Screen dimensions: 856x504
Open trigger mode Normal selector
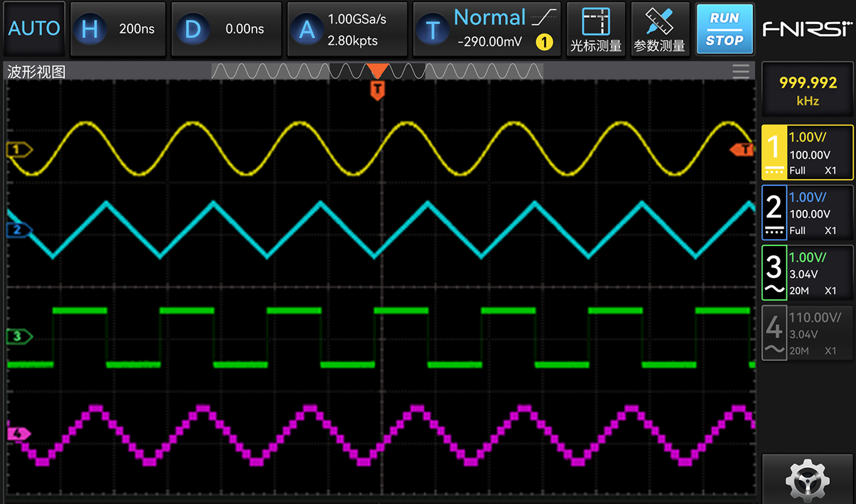click(490, 17)
